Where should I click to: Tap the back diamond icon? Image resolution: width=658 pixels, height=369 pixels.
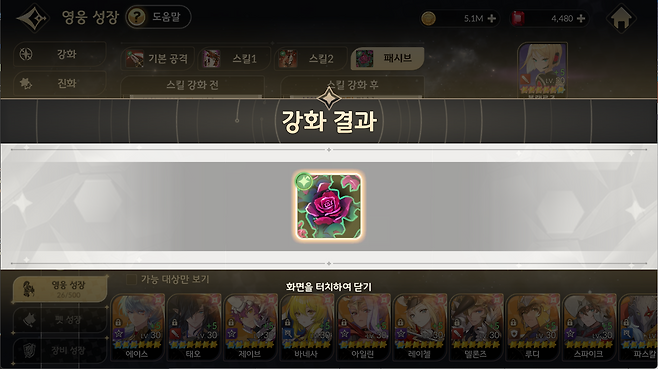[x=33, y=18]
